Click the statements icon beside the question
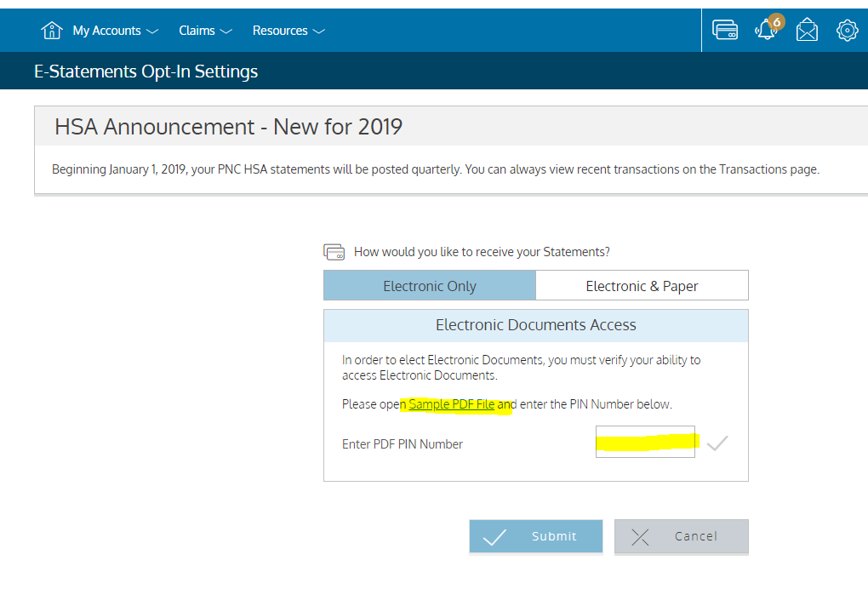 point(334,252)
